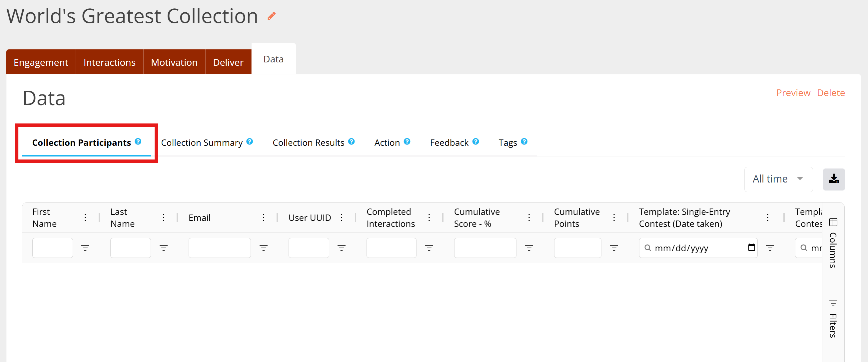Screen dimensions: 868x362
Task: Click the Completed Interactions filter input
Action: [x=391, y=248]
